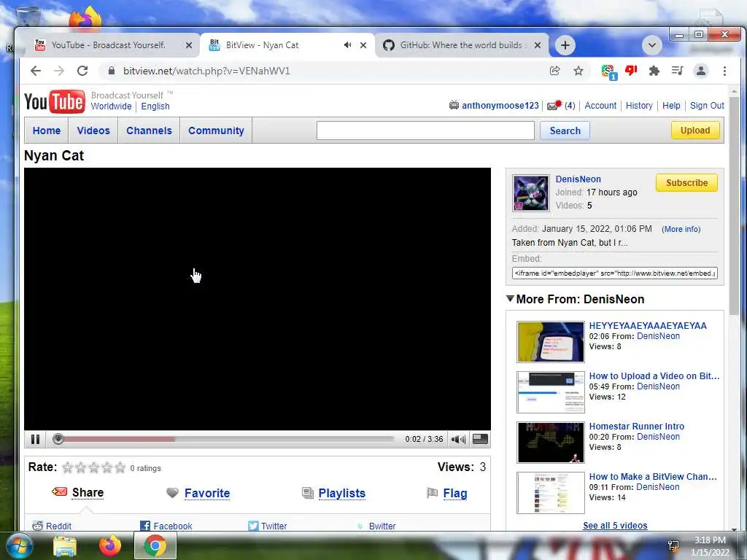This screenshot has height=560, width=747.
Task: Mute the video player volume icon
Action: click(x=458, y=439)
